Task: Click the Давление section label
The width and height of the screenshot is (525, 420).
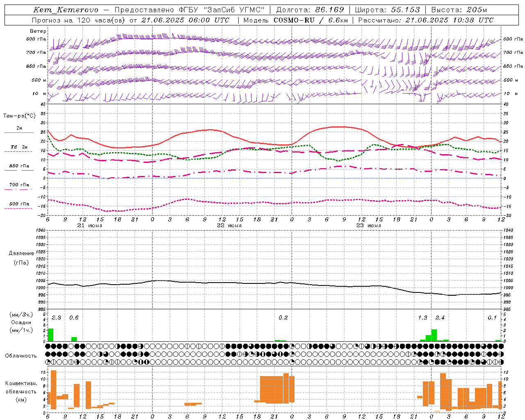Action: click(x=21, y=253)
